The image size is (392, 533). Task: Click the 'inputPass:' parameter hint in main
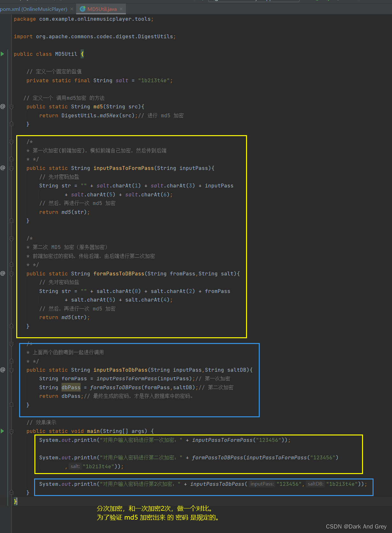tap(262, 484)
